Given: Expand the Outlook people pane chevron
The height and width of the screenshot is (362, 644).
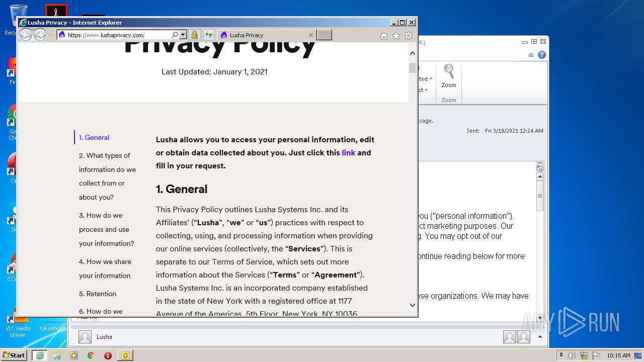Looking at the screenshot, I should [540, 337].
